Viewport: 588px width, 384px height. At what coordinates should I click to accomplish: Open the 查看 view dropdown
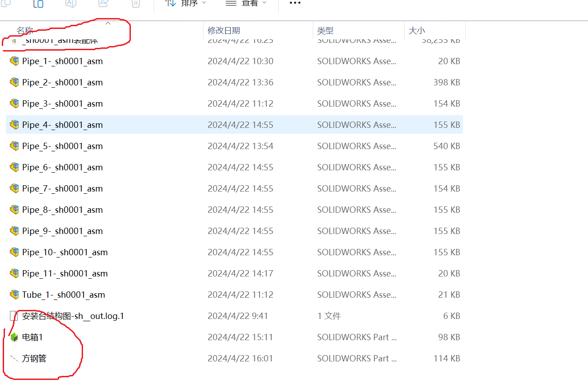pos(246,3)
